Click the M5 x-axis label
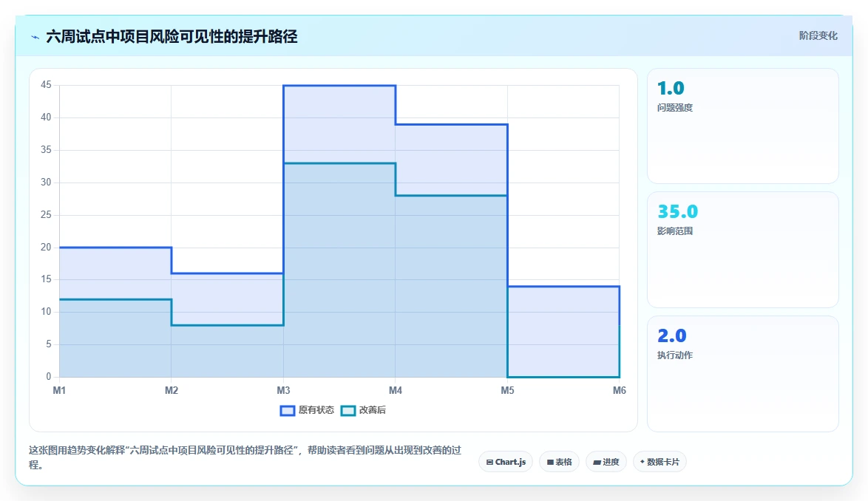Screen dimensions: 868x501 coord(508,390)
